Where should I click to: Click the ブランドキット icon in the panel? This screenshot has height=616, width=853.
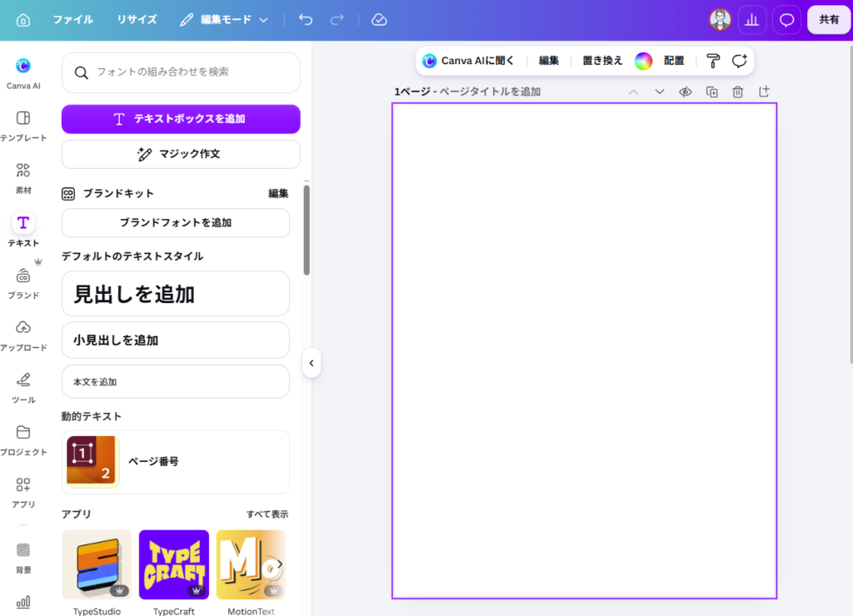pos(68,194)
